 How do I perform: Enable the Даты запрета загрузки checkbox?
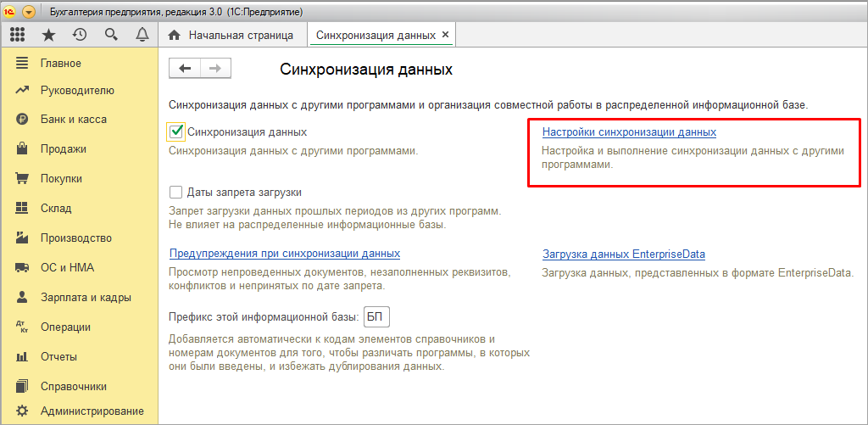click(x=176, y=192)
